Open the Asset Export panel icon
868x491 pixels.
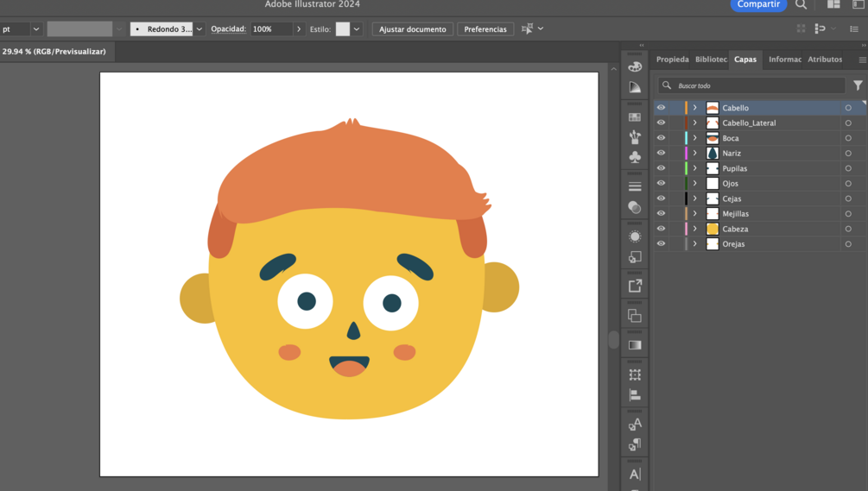[635, 286]
